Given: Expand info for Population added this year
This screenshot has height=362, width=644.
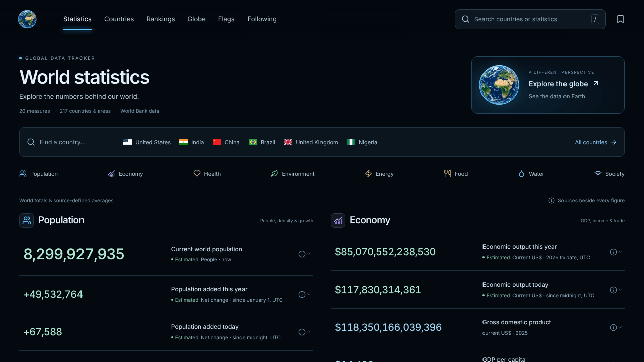Looking at the screenshot, I should pyautogui.click(x=304, y=294).
